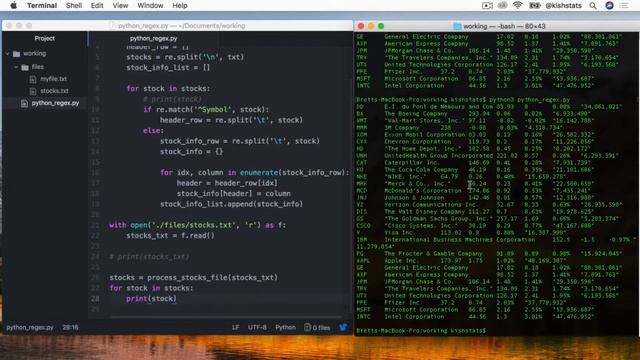Click the editor horizontal scrollbar

[x=227, y=316]
